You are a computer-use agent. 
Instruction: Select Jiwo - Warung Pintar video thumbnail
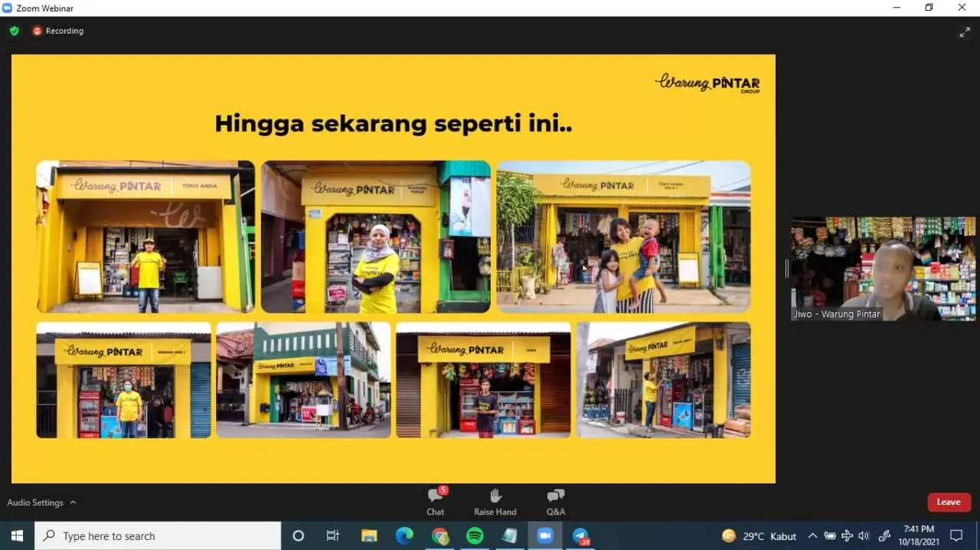882,268
